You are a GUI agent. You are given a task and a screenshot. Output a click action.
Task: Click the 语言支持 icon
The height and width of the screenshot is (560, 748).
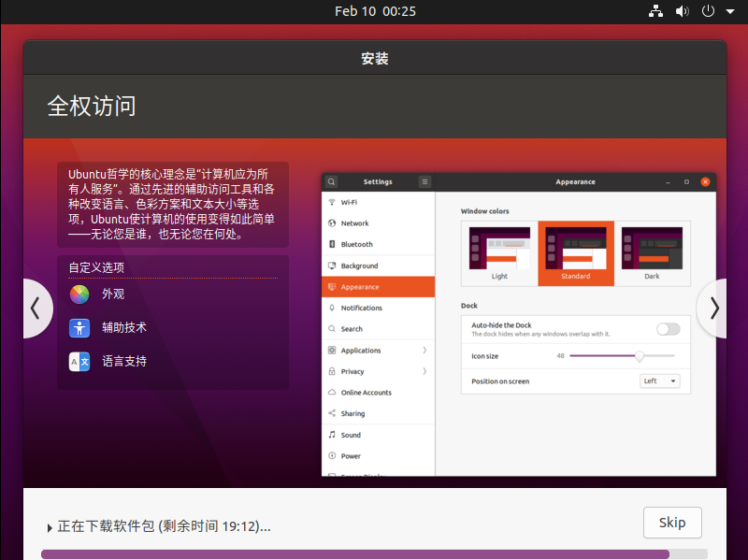click(79, 361)
